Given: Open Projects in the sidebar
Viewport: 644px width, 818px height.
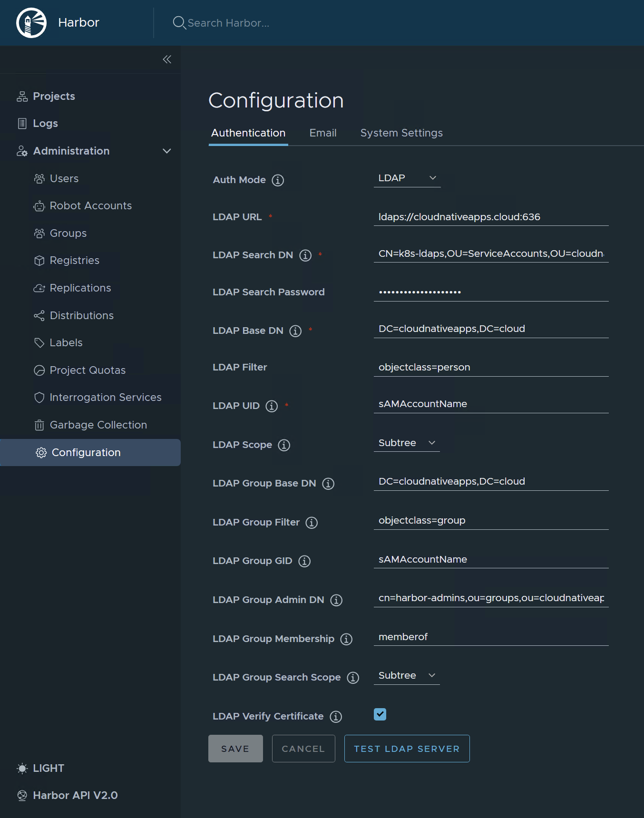Looking at the screenshot, I should 54,97.
